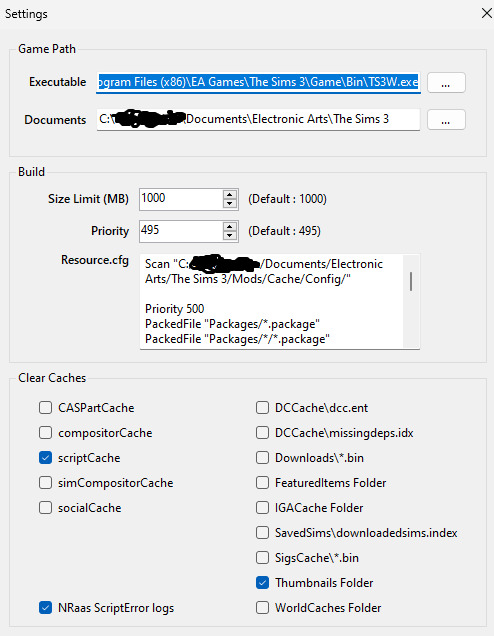The height and width of the screenshot is (636, 494).
Task: Check the socialCache box
Action: tap(45, 508)
